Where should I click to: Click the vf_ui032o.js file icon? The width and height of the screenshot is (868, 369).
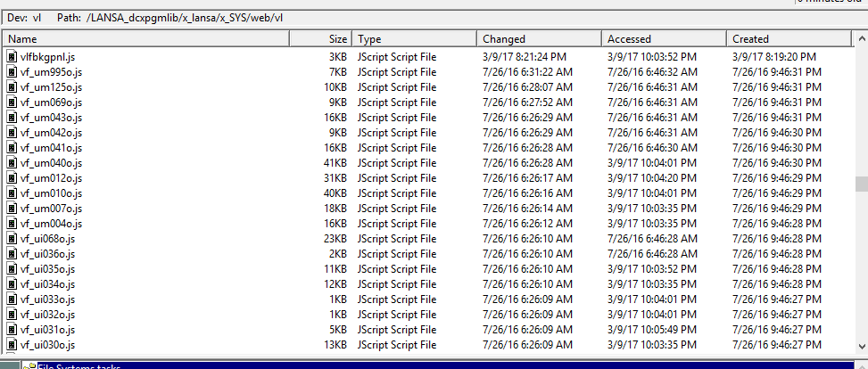[12, 315]
